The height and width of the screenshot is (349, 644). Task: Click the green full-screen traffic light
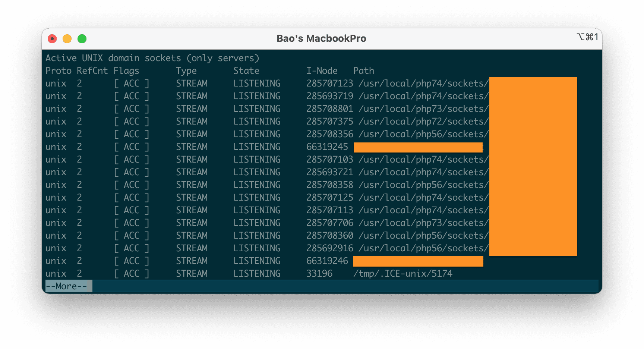[x=82, y=38]
